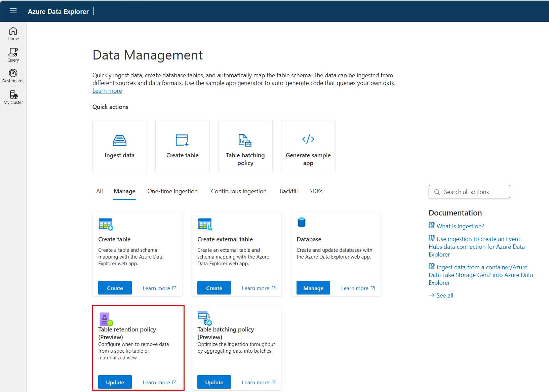Open Ingest data from a container documentation link
The image size is (549, 392).
(481, 275)
